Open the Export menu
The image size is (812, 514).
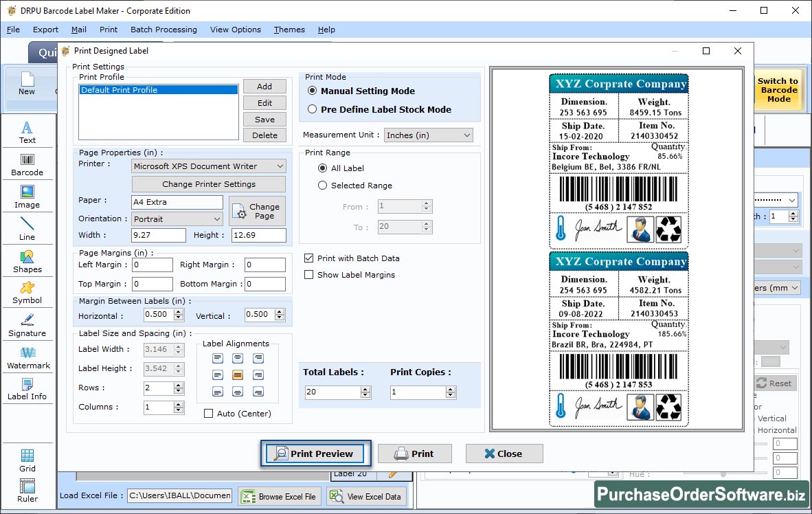[x=45, y=30]
